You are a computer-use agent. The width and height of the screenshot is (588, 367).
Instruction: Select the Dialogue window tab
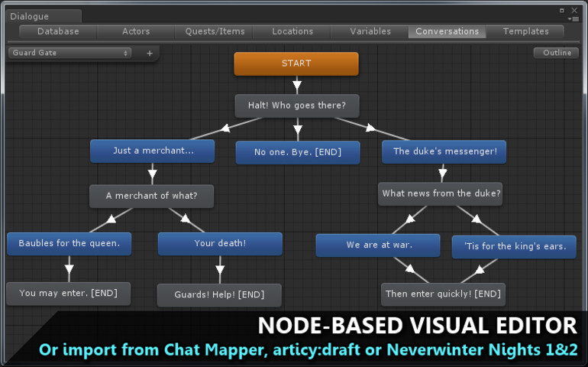43,17
